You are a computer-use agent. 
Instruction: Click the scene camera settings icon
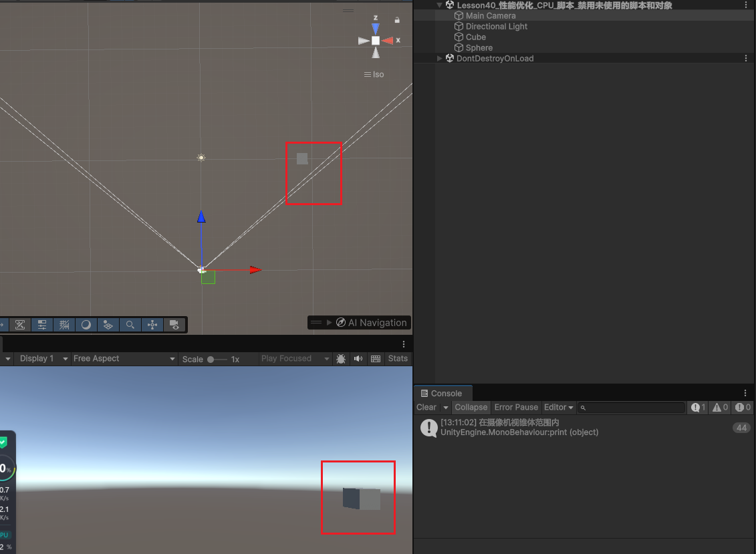pos(174,325)
